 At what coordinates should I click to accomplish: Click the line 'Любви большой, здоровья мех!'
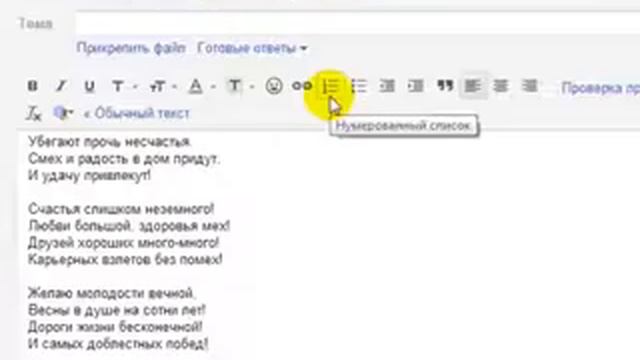pos(129,226)
